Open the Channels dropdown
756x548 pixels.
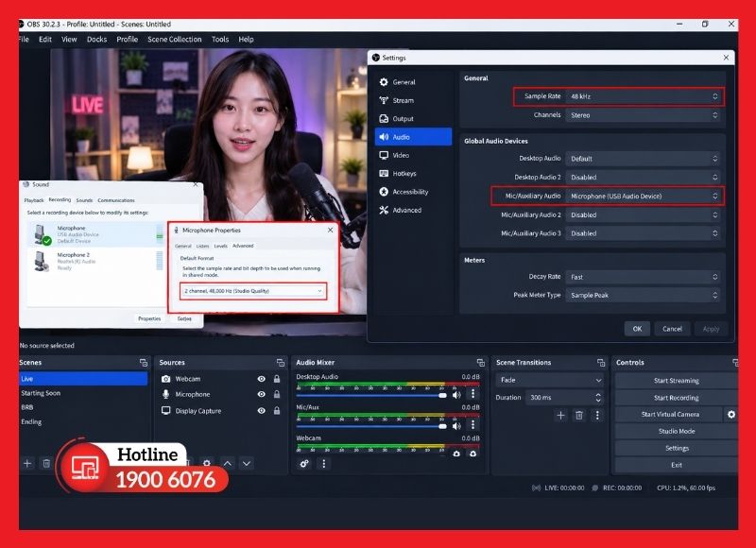pos(644,115)
